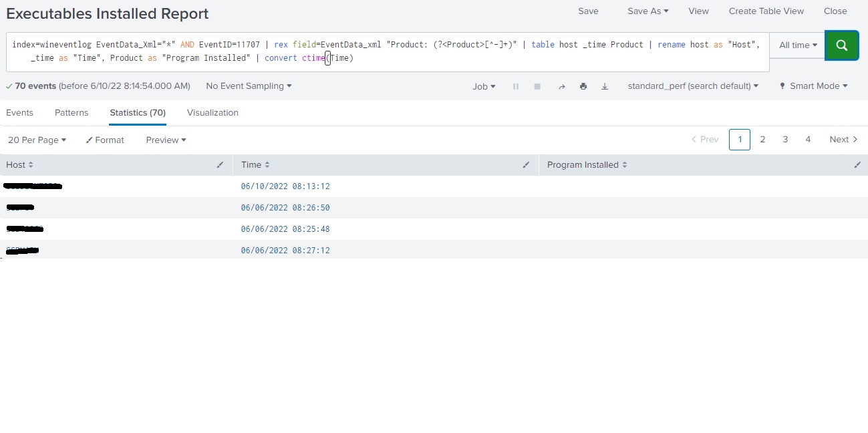Edit the Host column with its pencil icon
This screenshot has height=433, width=868.
(x=220, y=164)
